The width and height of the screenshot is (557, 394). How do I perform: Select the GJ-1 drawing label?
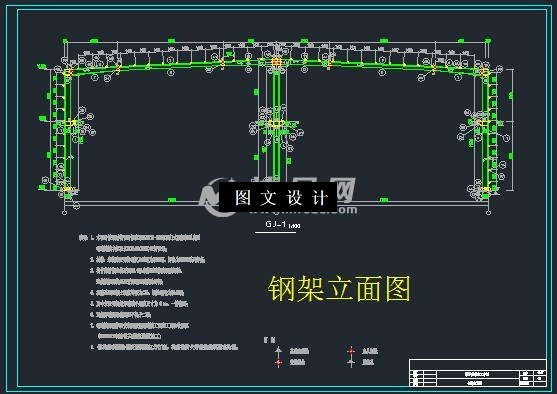(276, 225)
